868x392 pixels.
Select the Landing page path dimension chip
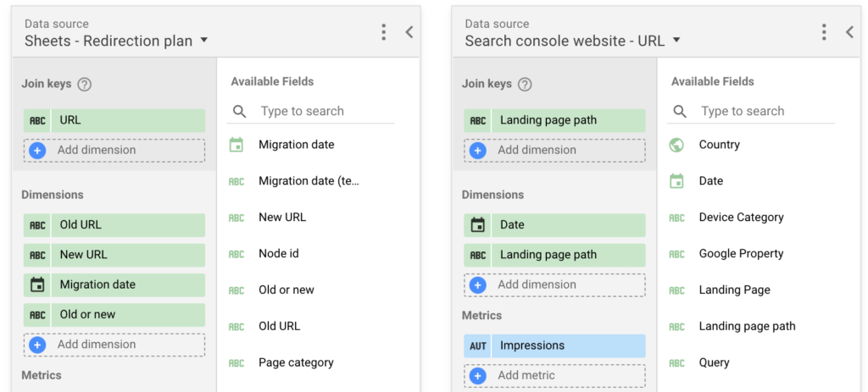554,255
